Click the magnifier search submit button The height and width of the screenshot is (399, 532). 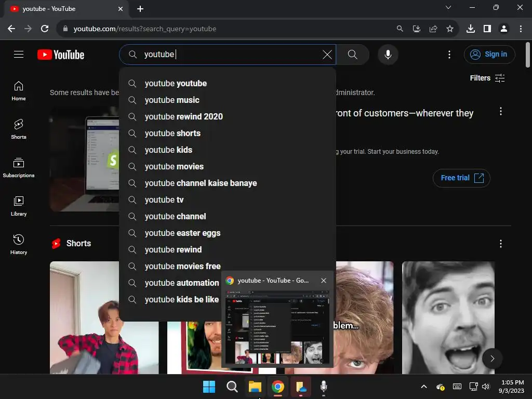coord(353,54)
